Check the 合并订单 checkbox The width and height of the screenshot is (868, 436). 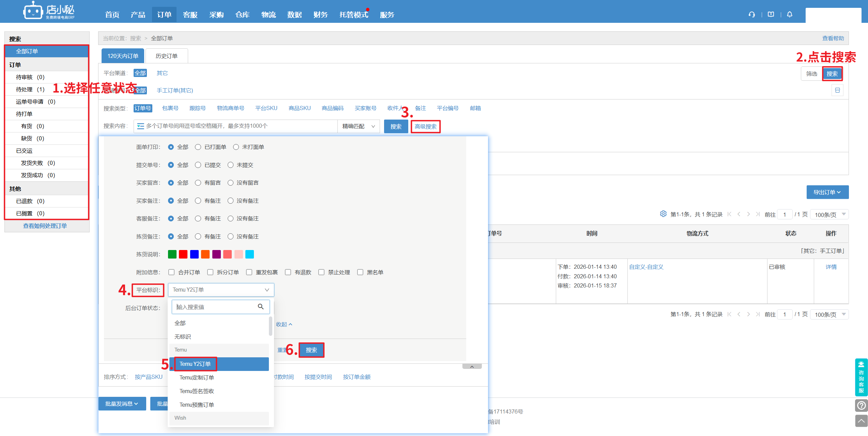coord(171,272)
